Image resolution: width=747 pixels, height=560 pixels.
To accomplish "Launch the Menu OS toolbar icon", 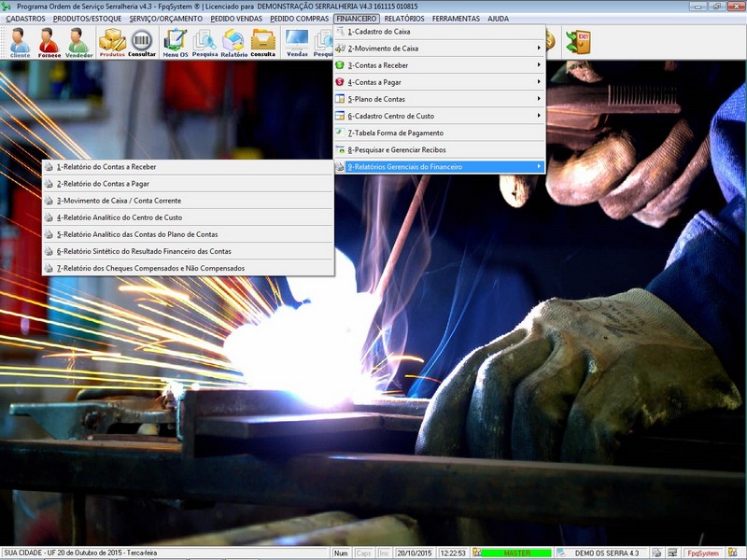I will pos(175,42).
